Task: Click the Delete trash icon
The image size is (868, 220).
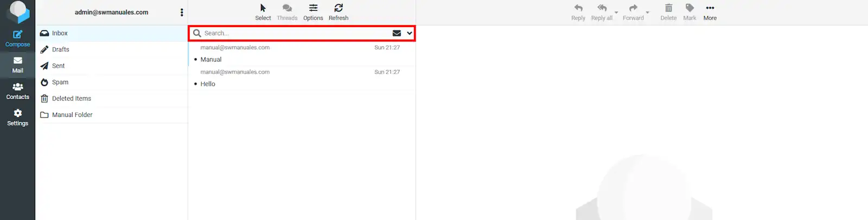Action: [x=668, y=8]
